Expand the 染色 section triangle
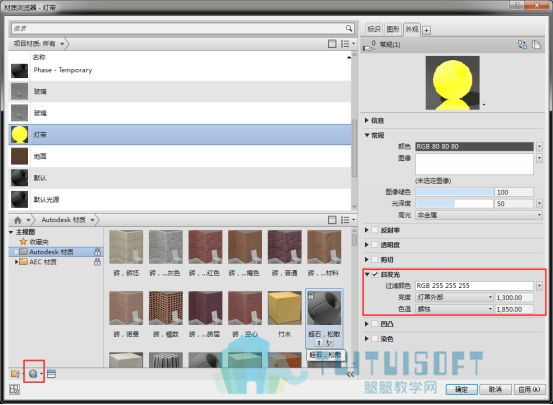Screen dimensions: 553x405 [367, 339]
